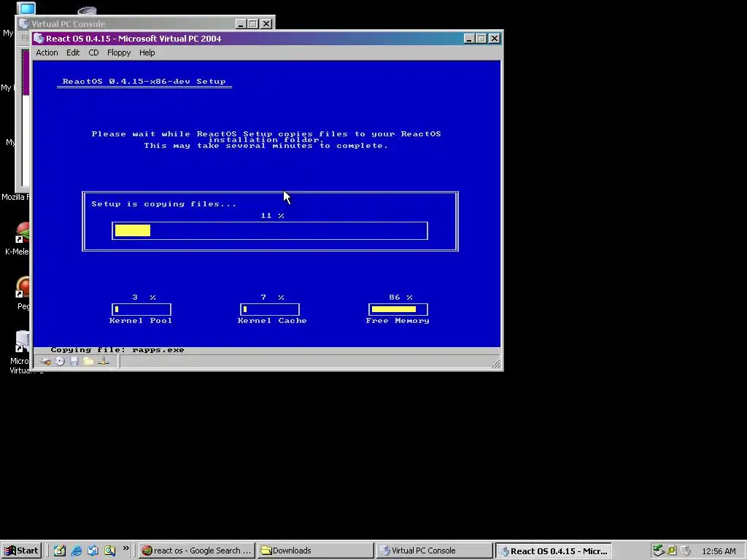Click the 86 % free memory value
The image size is (747, 560).
pyautogui.click(x=400, y=297)
